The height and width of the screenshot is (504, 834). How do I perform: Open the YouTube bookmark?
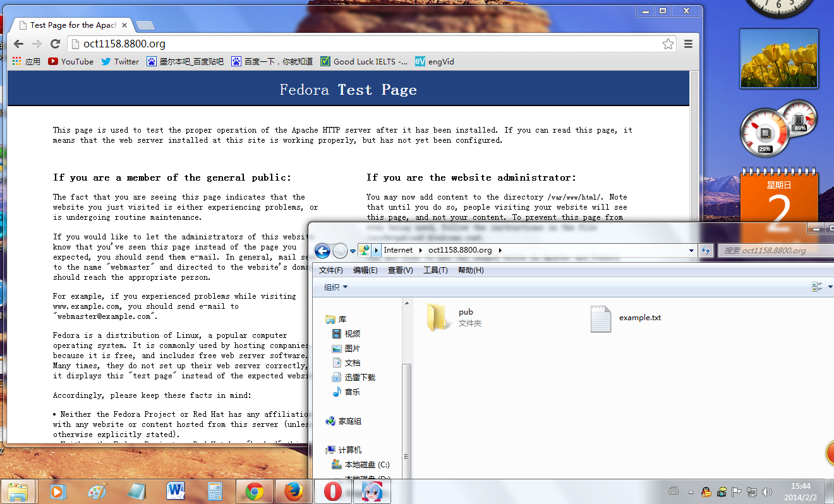coord(71,61)
